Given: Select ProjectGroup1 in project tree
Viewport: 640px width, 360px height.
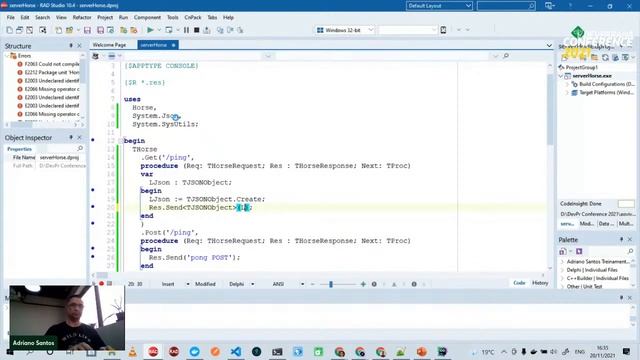Looking at the screenshot, I should pos(581,67).
